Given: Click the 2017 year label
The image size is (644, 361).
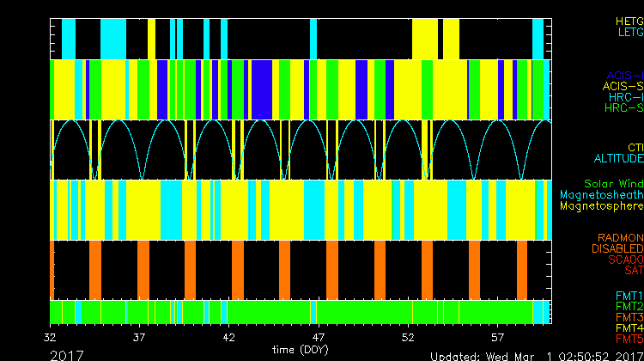Looking at the screenshot, I should pos(68,354).
